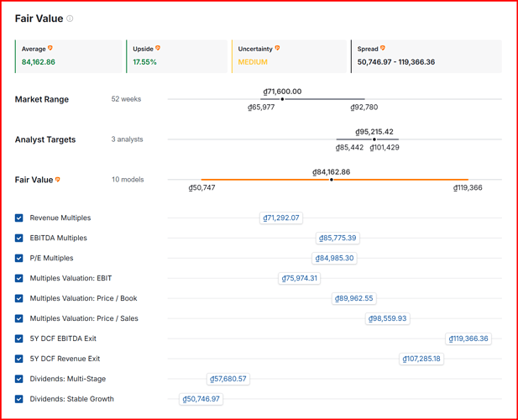
Task: Click the analyst target average dot marker
Action: tap(374, 139)
